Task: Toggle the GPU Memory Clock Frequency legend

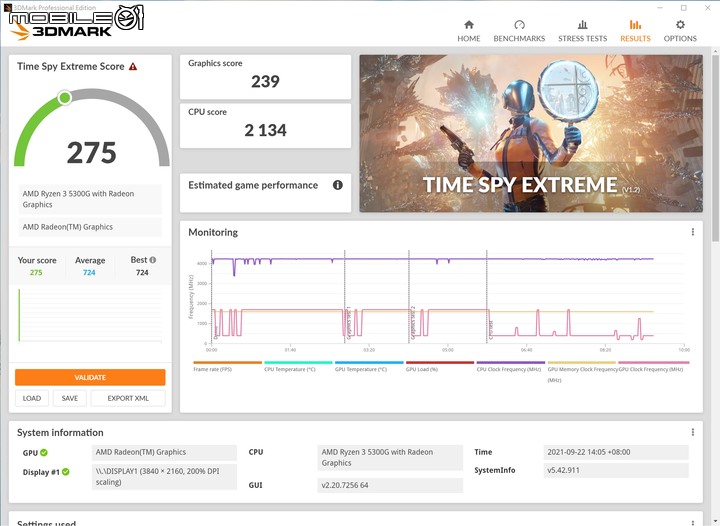Action: pos(582,372)
